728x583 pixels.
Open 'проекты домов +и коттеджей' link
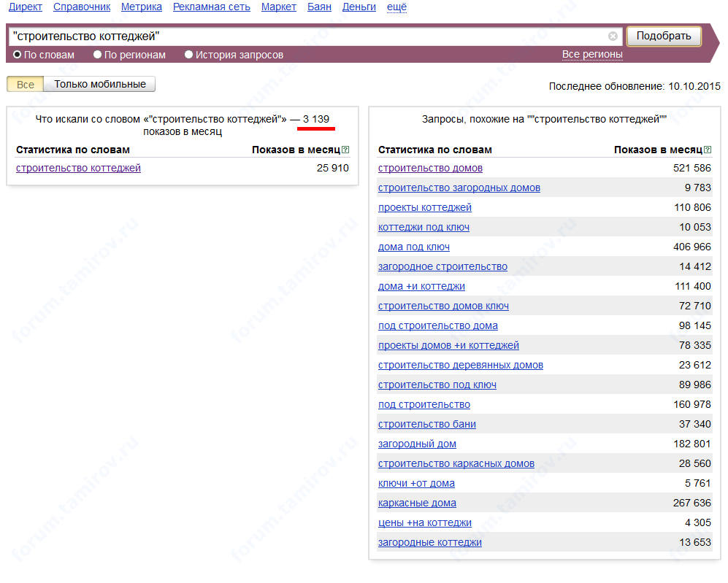tap(448, 346)
